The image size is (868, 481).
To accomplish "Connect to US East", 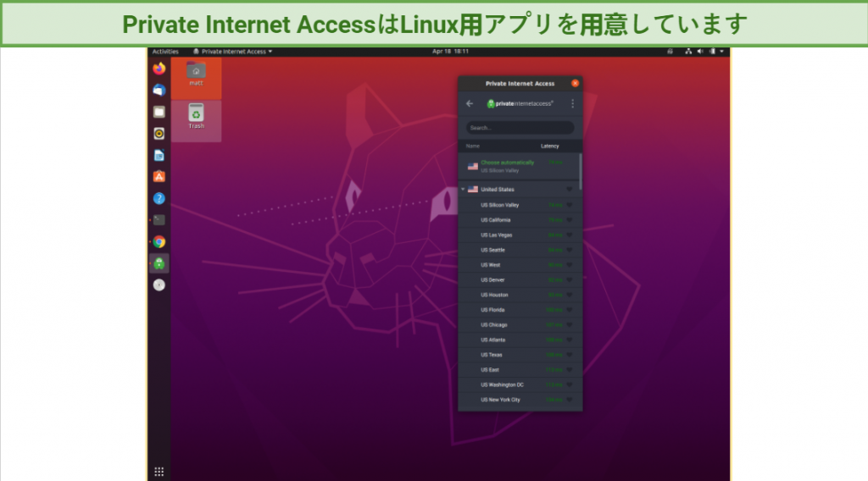I will click(518, 369).
